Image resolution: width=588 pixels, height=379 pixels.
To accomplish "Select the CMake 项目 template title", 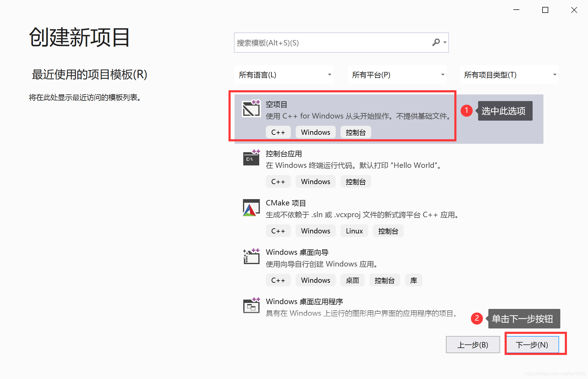I will click(286, 203).
